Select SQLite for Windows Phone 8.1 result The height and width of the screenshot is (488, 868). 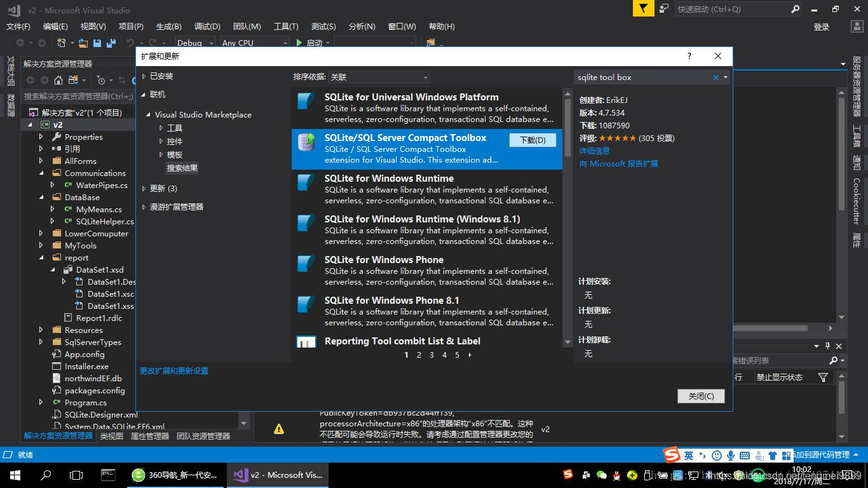pyautogui.click(x=427, y=311)
